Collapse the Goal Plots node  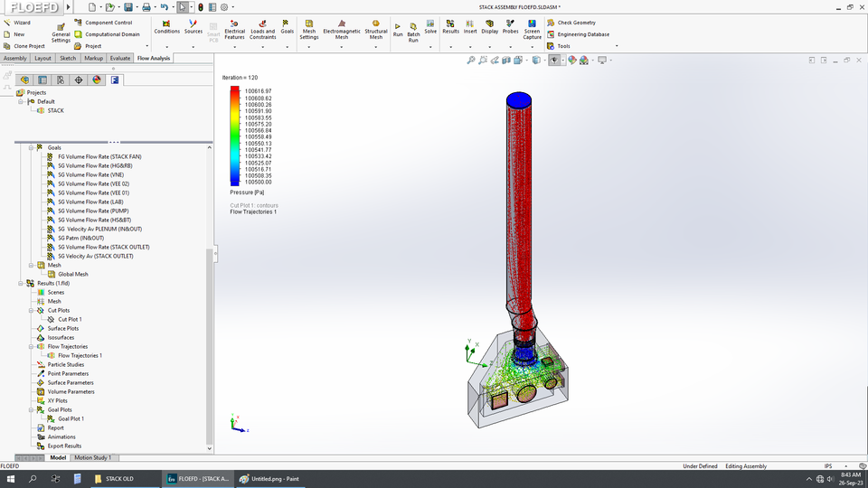pyautogui.click(x=31, y=410)
